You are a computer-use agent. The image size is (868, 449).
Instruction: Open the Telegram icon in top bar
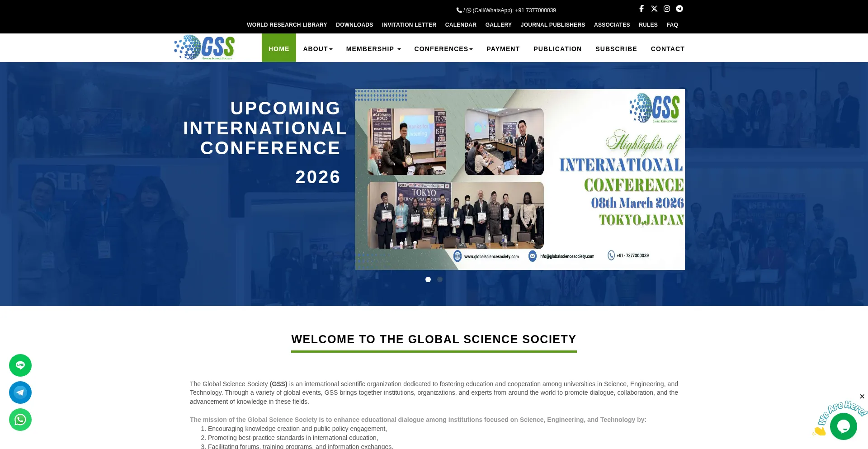click(x=679, y=9)
